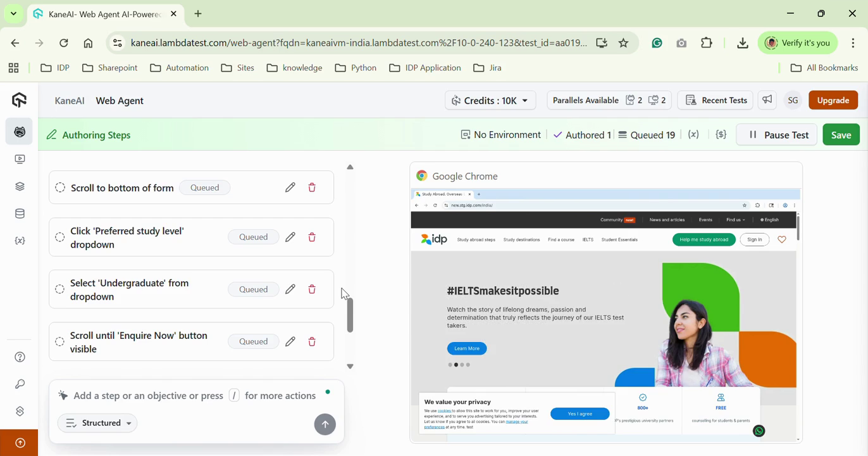Viewport: 868px width, 456px height.
Task: Edit the 'Click Preferred study level dropdown' step
Action: [x=290, y=237]
